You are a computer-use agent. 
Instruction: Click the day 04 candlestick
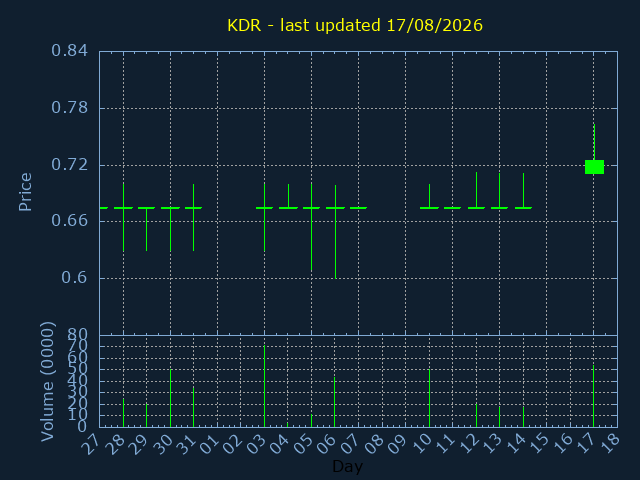click(x=289, y=196)
